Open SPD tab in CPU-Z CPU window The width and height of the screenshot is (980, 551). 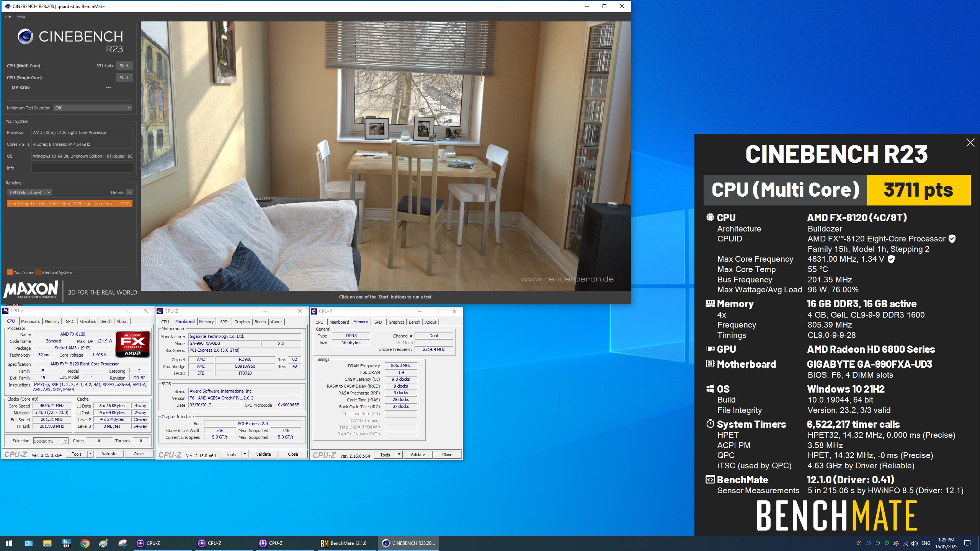click(70, 321)
